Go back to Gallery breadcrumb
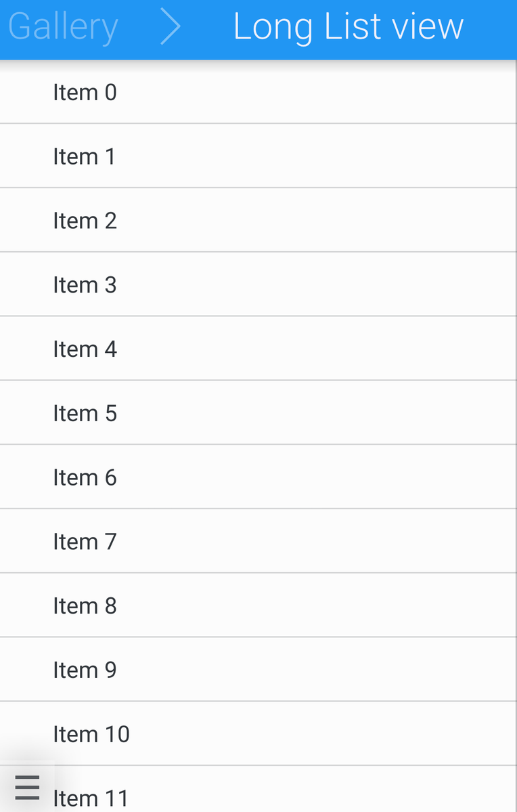Image resolution: width=517 pixels, height=812 pixels. 63,27
